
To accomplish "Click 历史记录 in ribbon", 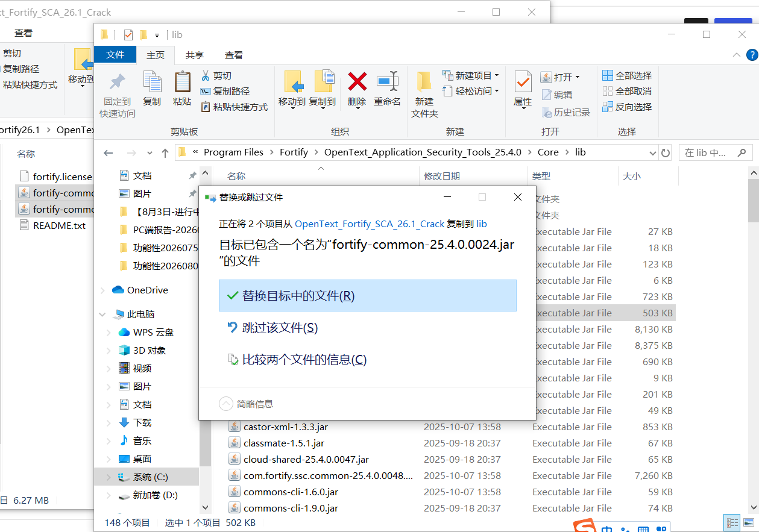I will [565, 113].
